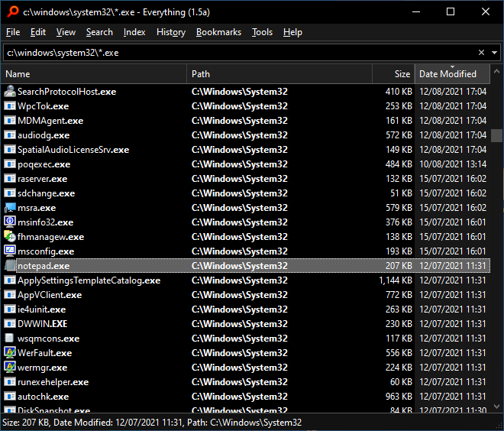Click the audiodg.exe file icon
The width and height of the screenshot is (504, 431).
coord(10,135)
